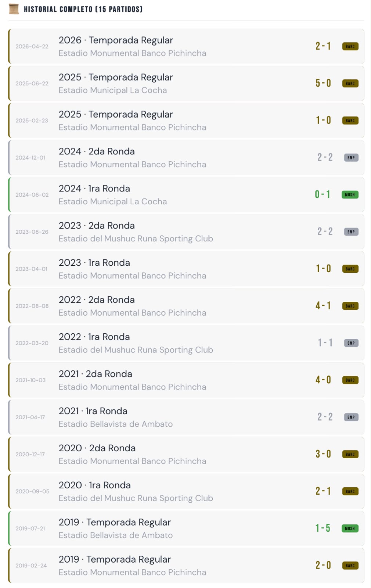Select the 2022 · 1ra Ronda match title
371x588 pixels.
point(94,337)
